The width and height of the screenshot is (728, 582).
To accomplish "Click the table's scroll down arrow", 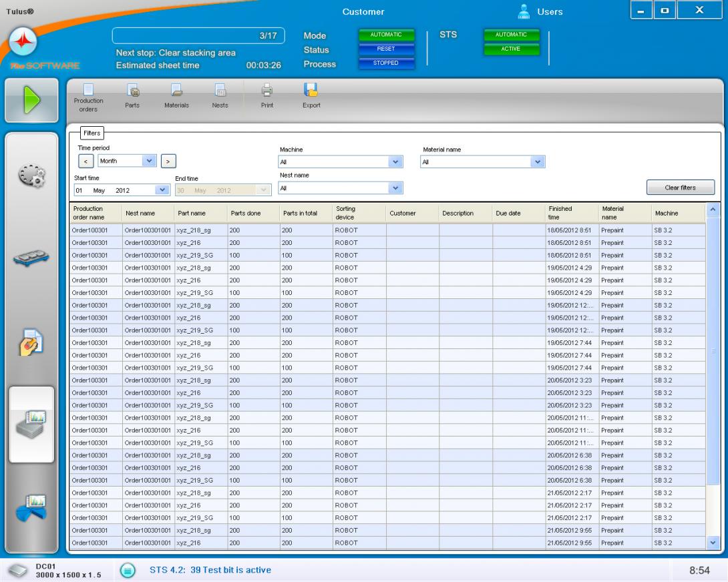I will (x=713, y=543).
